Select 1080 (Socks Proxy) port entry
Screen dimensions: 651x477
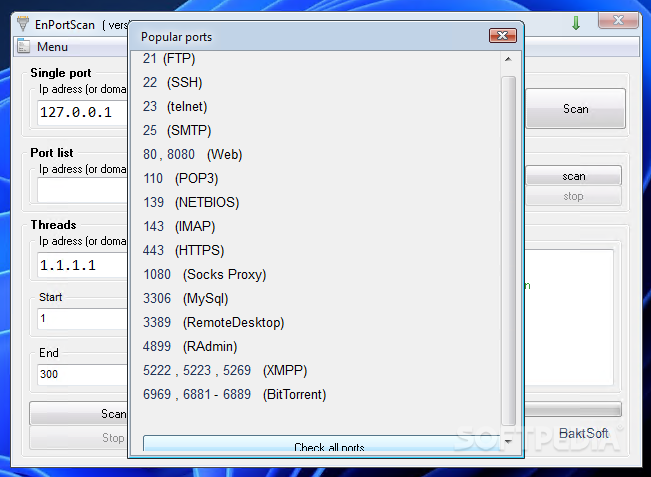click(x=204, y=274)
